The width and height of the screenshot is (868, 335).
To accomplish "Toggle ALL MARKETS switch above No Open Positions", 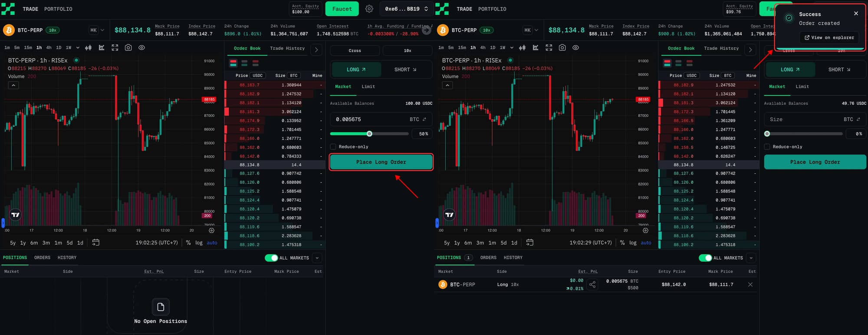I will (271, 258).
